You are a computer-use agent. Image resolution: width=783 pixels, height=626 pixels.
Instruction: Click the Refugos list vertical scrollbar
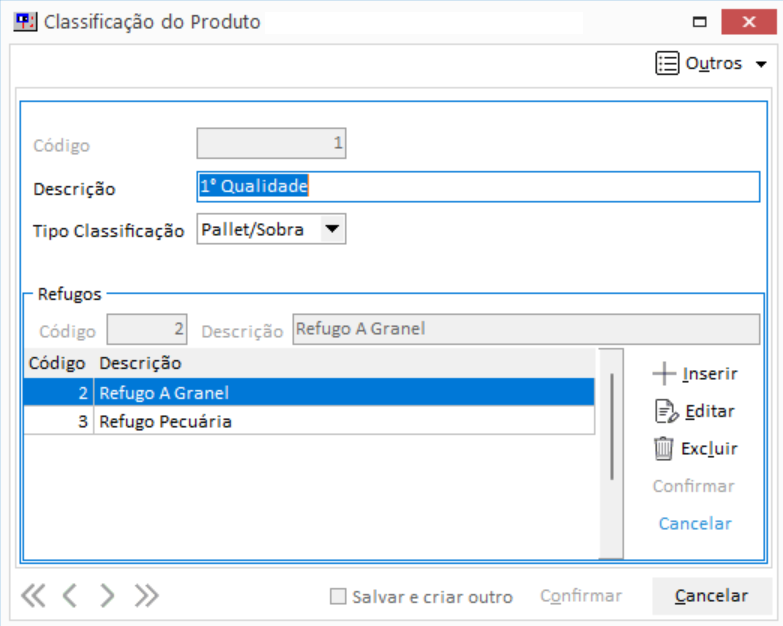click(613, 450)
